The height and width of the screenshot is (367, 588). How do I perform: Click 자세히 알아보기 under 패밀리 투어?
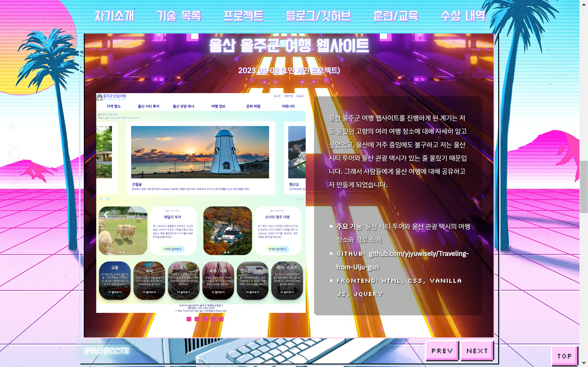(172, 249)
